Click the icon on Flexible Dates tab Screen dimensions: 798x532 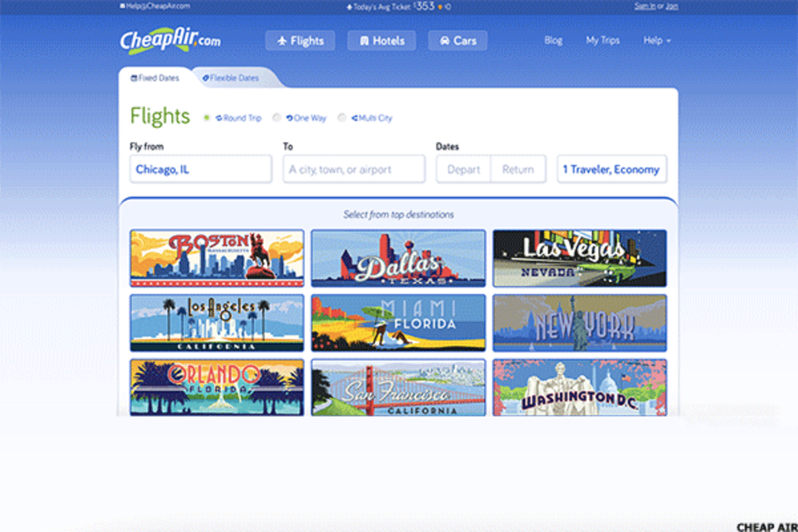pyautogui.click(x=205, y=78)
